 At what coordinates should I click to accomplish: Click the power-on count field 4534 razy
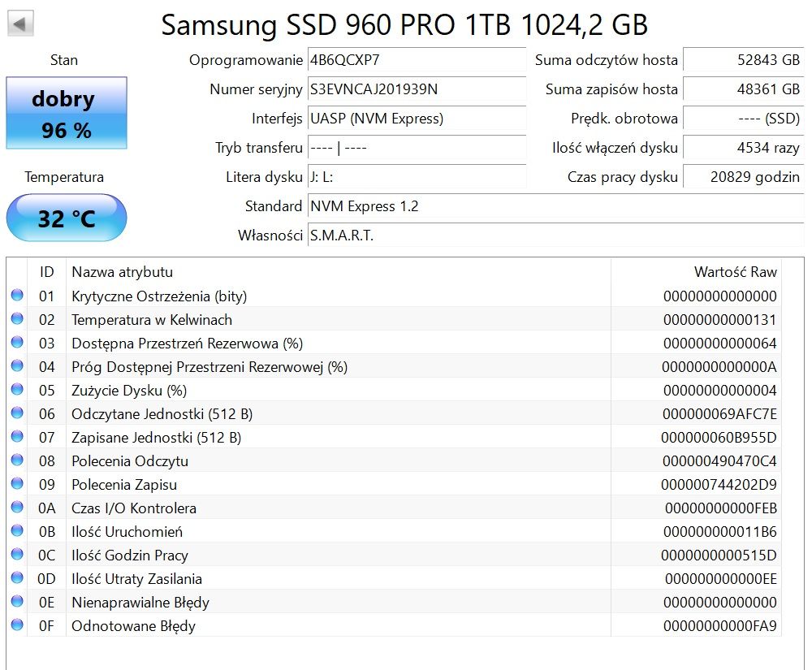[744, 148]
